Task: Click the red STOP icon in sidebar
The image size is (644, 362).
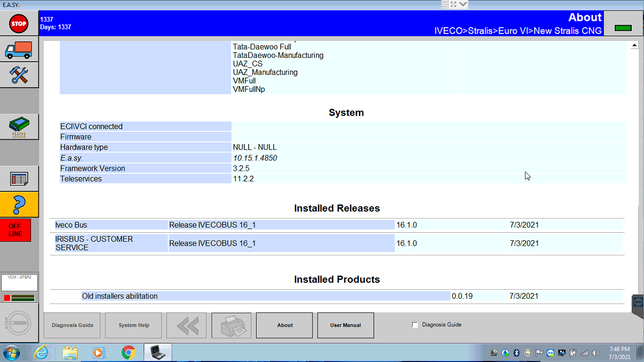Action: 19,23
